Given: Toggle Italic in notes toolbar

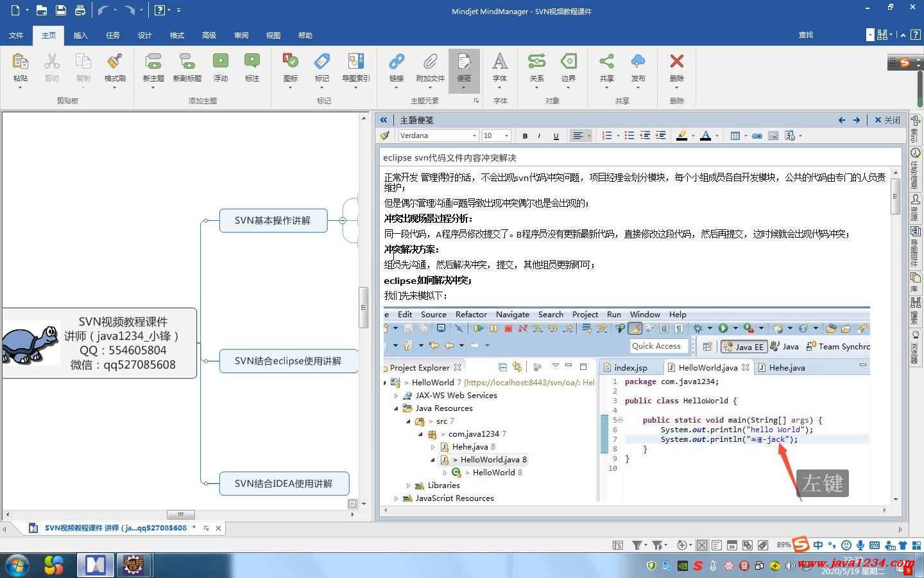Looking at the screenshot, I should click(x=540, y=136).
